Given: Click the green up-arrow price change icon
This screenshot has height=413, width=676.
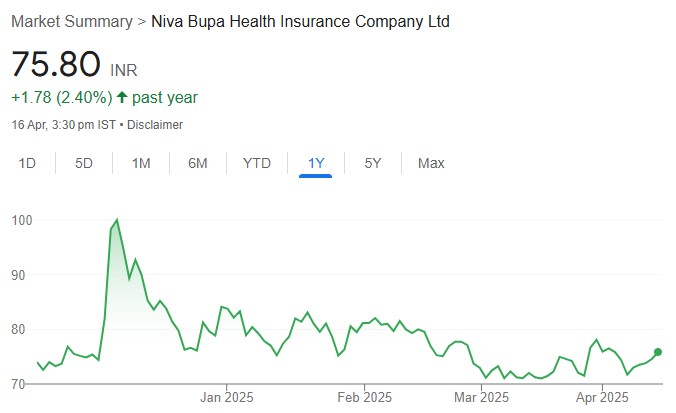Looking at the screenshot, I should (x=122, y=98).
